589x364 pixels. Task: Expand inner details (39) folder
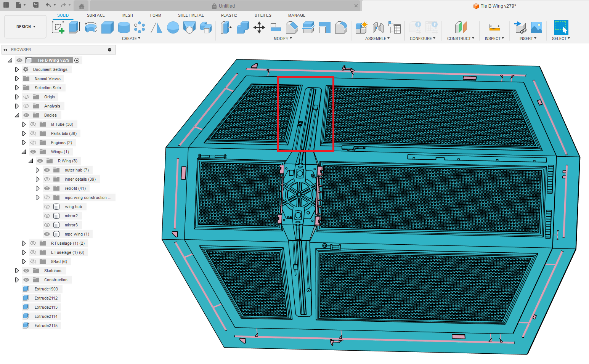[x=37, y=179]
